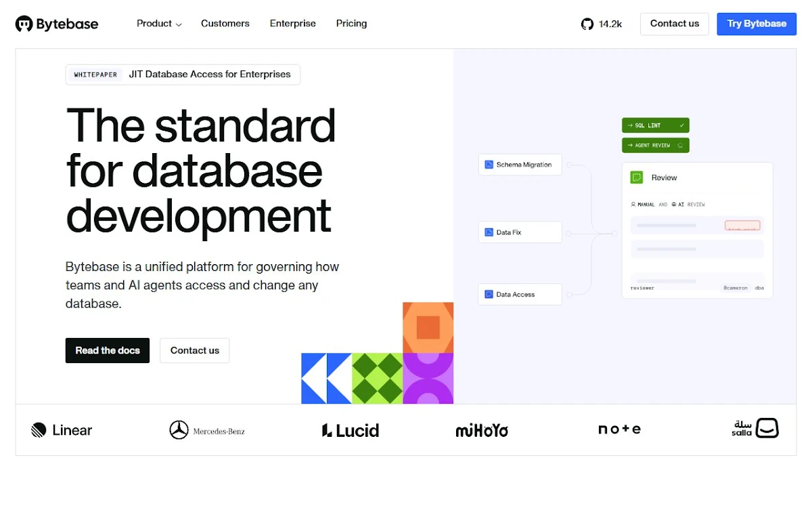Click the green Review panel icon
The width and height of the screenshot is (812, 508).
pyautogui.click(x=637, y=177)
